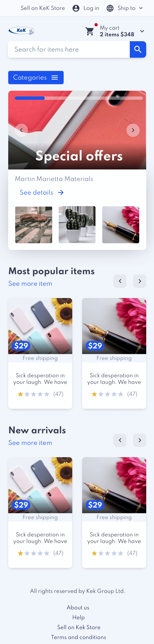Select the cactus thumbnail image
This screenshot has width=154, height=644.
[77, 225]
